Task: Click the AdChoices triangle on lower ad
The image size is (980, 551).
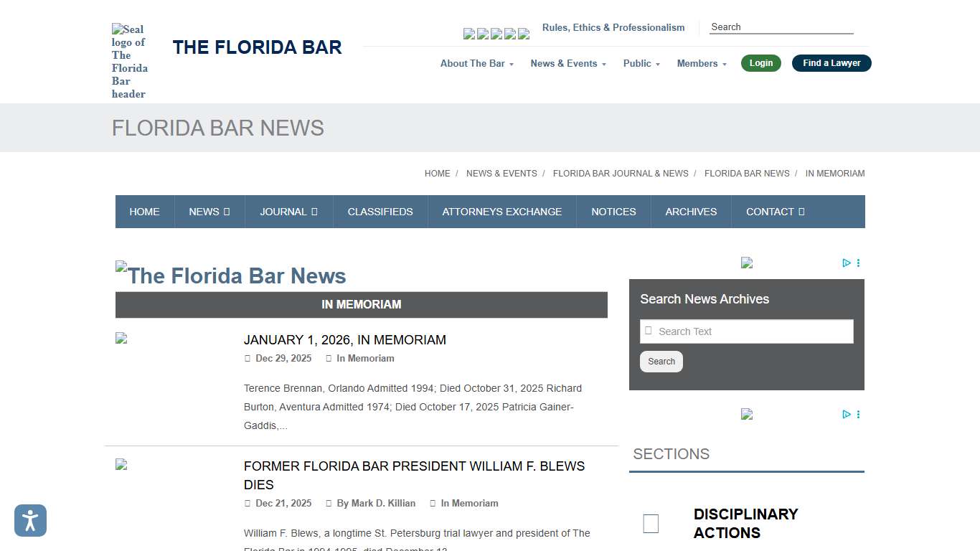Action: (847, 414)
